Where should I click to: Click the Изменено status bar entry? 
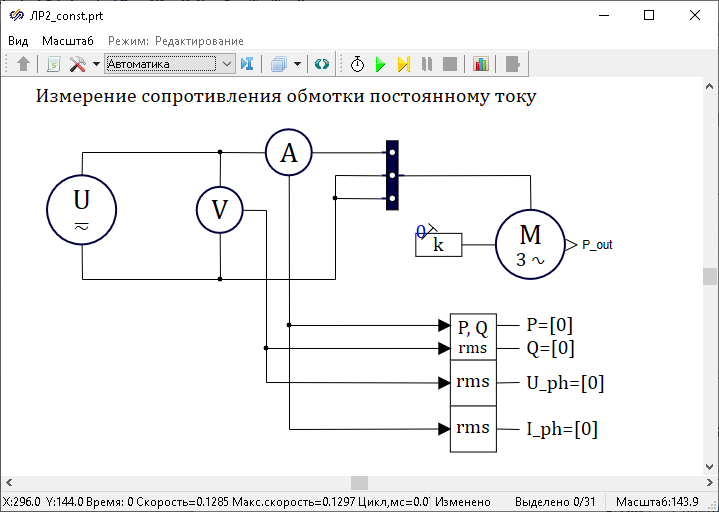(x=463, y=502)
